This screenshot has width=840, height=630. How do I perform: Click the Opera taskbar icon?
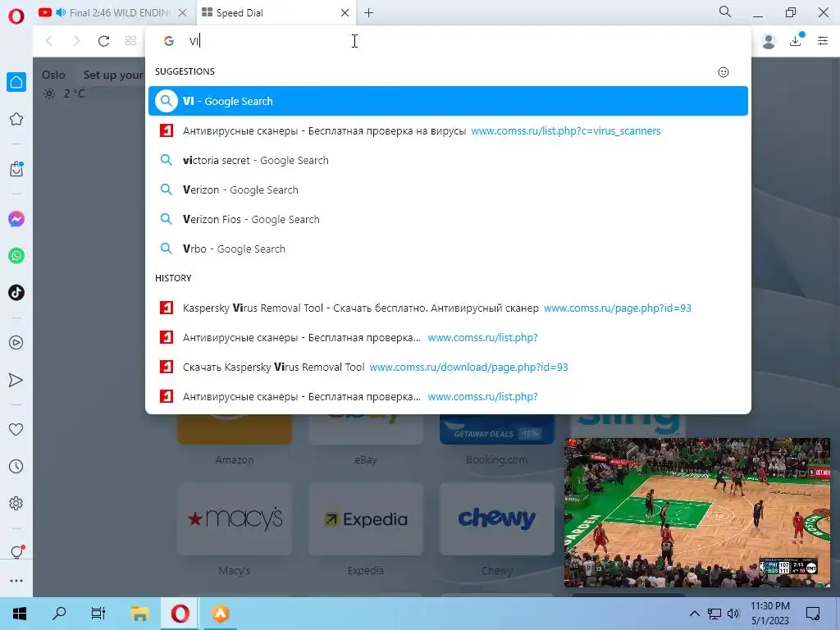[180, 614]
